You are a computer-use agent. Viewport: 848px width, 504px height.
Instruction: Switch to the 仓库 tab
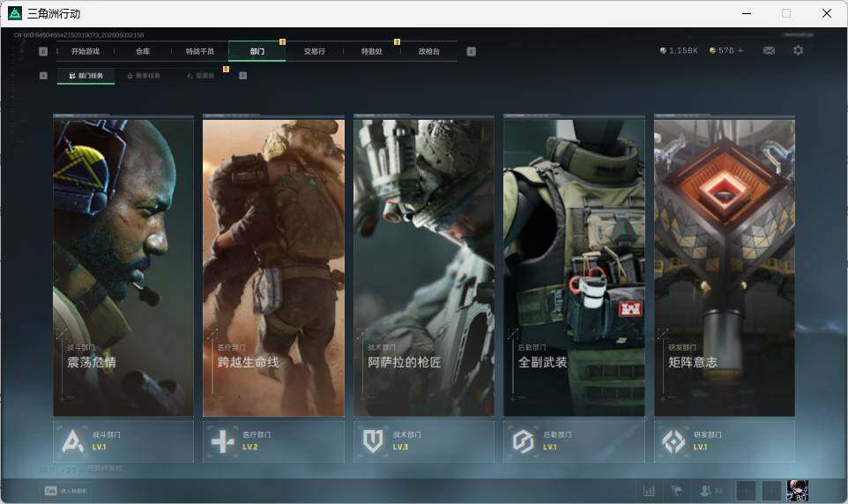click(143, 51)
